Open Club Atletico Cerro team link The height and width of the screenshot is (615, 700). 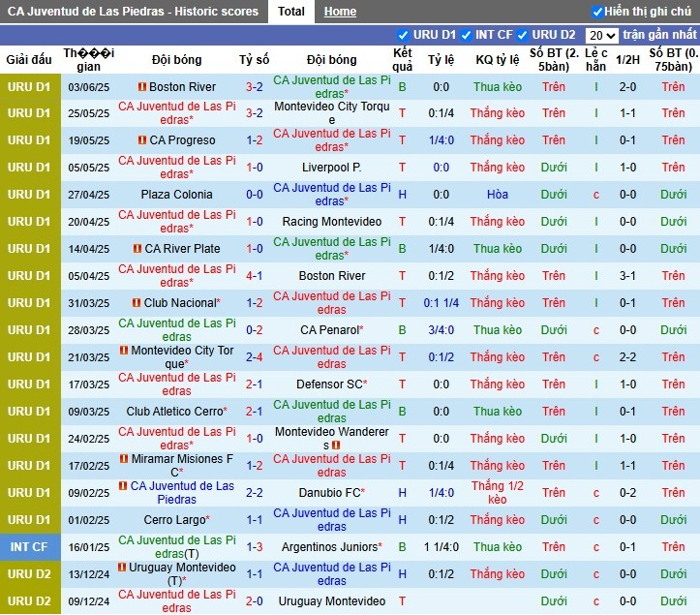(174, 412)
